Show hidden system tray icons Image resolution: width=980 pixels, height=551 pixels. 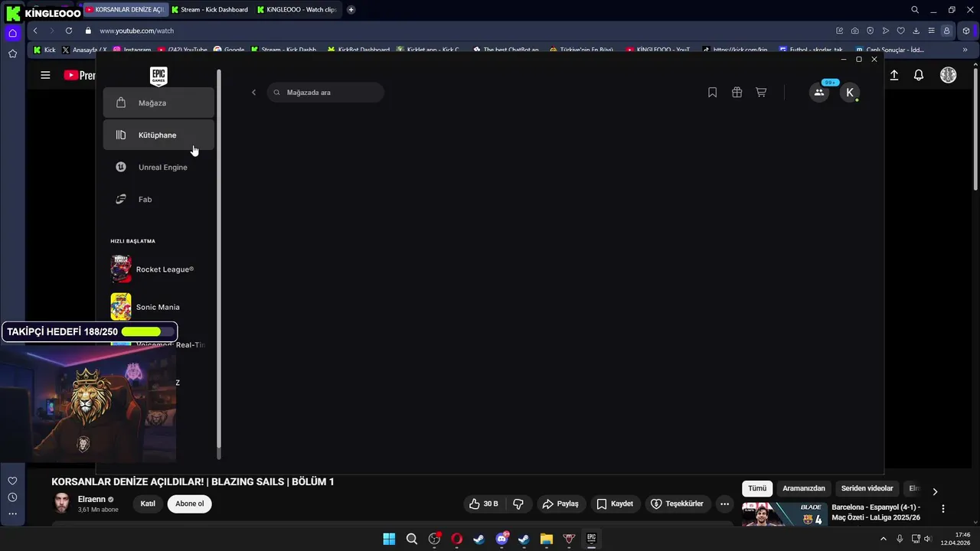[x=884, y=539]
